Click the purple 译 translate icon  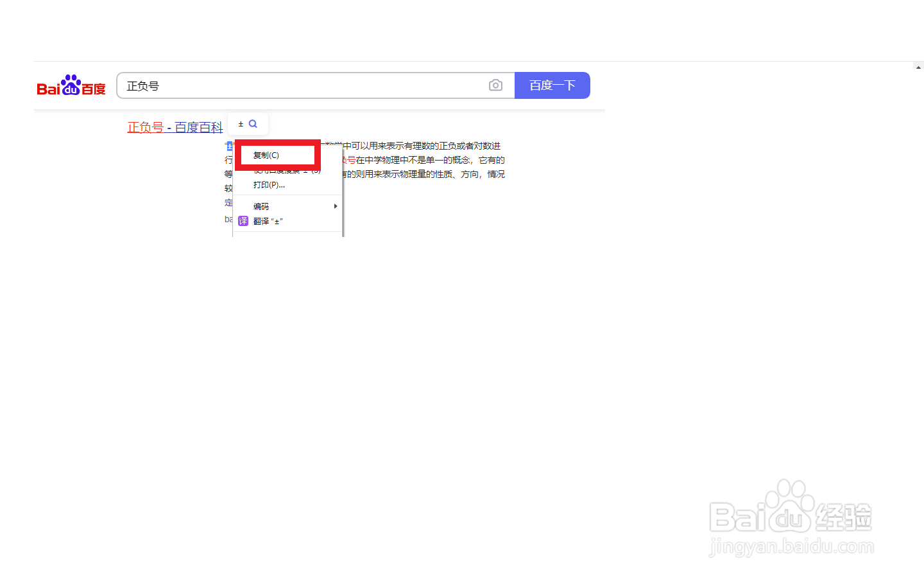(x=243, y=221)
